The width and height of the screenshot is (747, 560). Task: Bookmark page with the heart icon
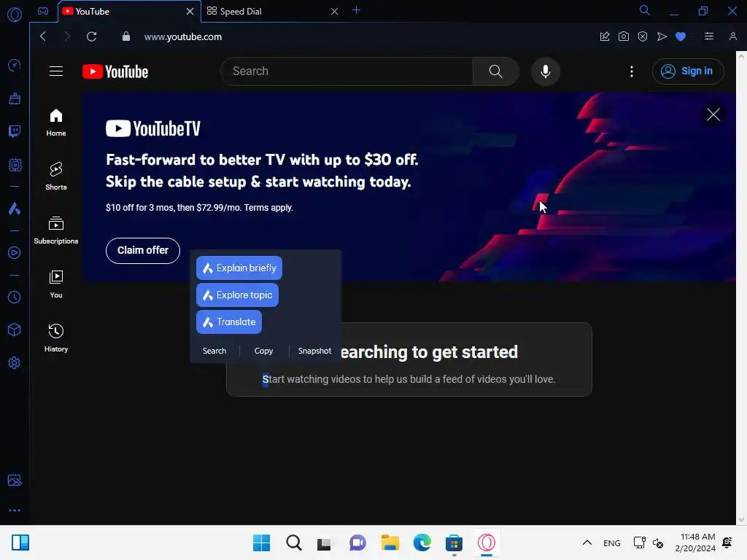tap(681, 36)
